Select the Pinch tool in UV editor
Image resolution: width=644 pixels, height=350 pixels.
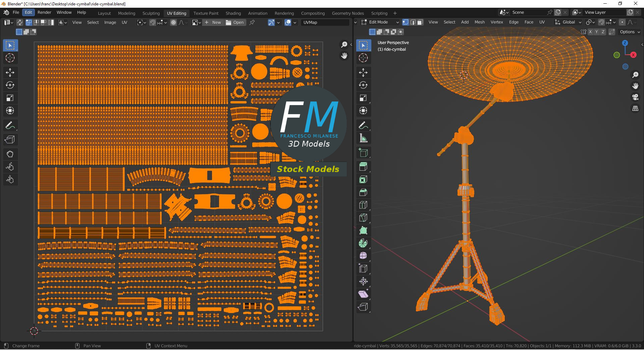pyautogui.click(x=10, y=180)
